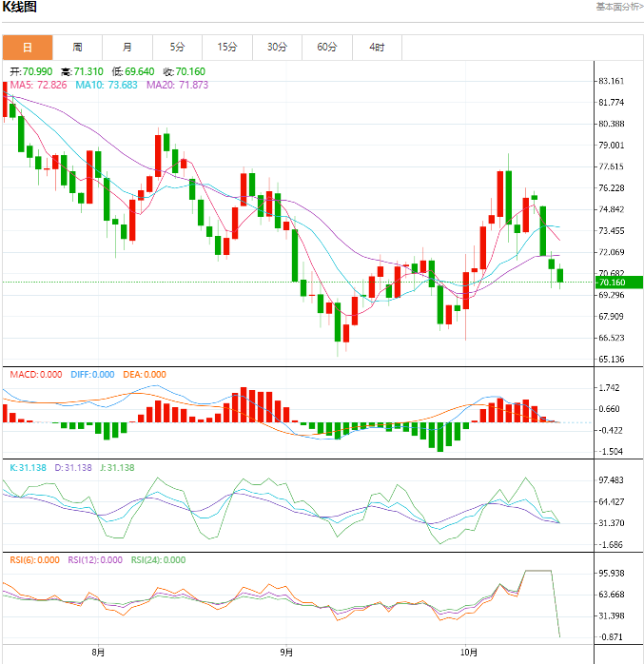Viewport: 644px width, 664px height.
Task: Click the 8月 date axis marker
Action: 99,654
